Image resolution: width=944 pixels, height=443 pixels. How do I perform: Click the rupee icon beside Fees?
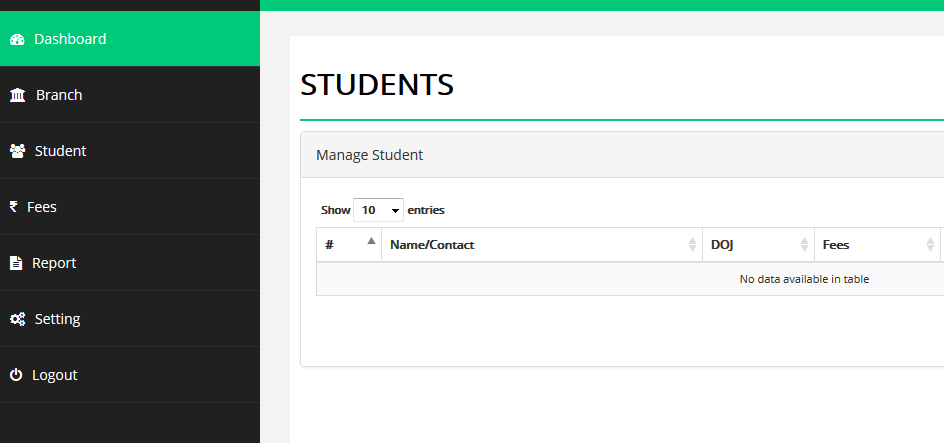click(14, 207)
